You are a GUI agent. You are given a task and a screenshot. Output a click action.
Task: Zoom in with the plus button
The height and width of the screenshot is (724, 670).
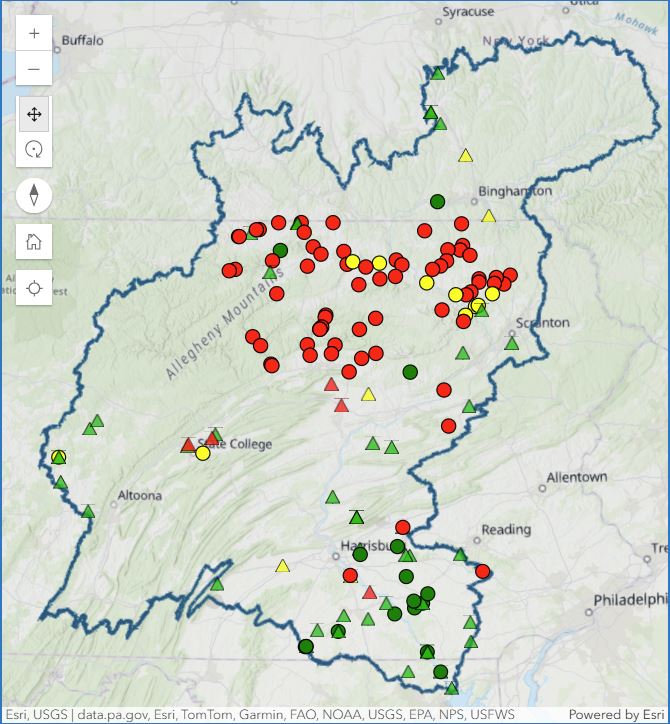click(x=34, y=33)
